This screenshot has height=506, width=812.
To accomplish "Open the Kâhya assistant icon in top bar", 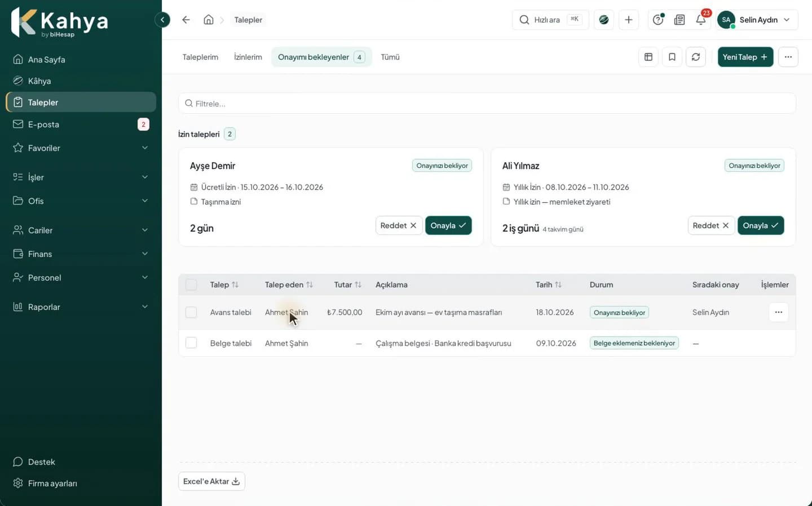I will point(604,20).
